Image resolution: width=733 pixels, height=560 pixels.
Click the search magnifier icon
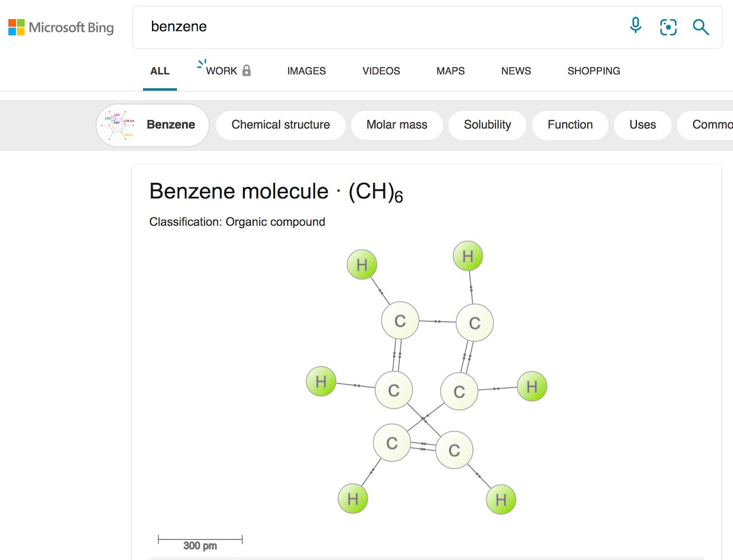pyautogui.click(x=700, y=26)
